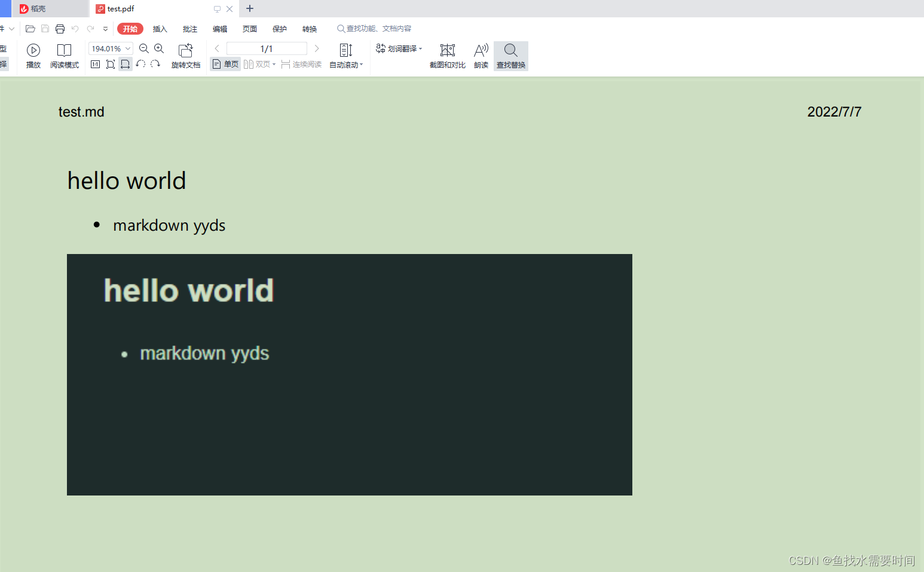Screen dimensions: 924x572
Task: Toggle fit width view icon
Action: click(x=126, y=64)
